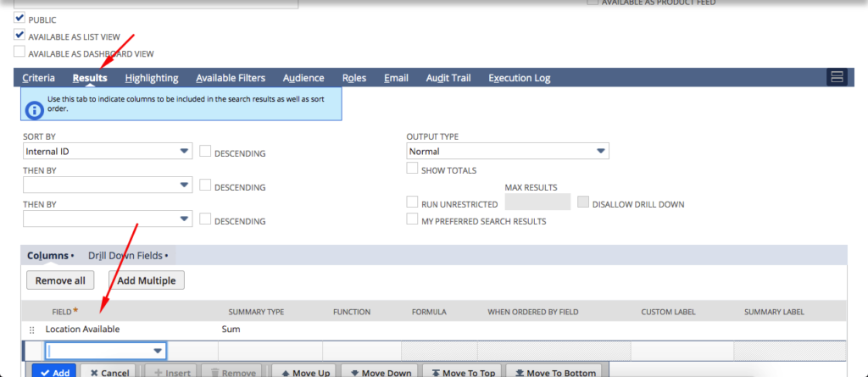Enable Show Totals checkbox

(x=412, y=169)
